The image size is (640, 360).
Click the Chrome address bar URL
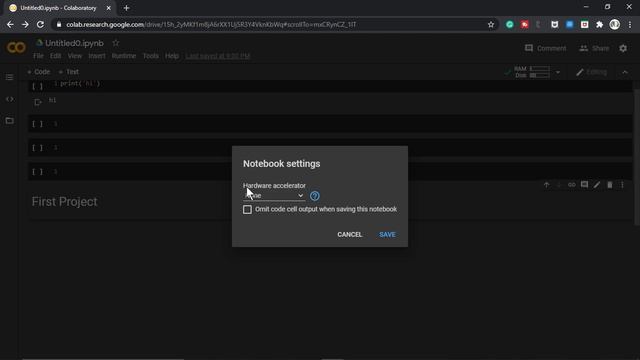(211, 24)
